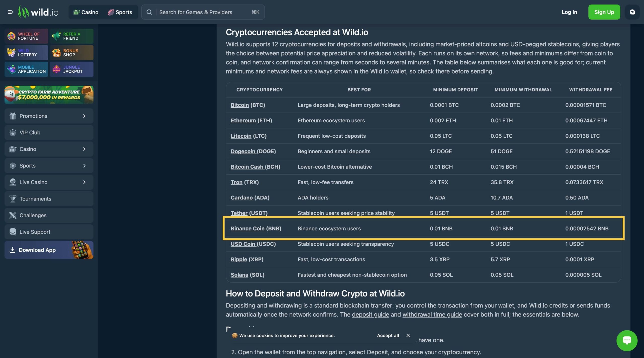This screenshot has height=358, width=644.
Task: Open the Tether link in the table
Action: point(239,213)
